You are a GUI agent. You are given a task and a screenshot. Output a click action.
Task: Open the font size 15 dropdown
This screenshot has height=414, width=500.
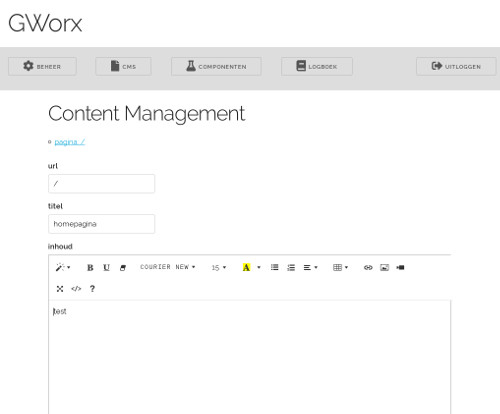point(219,267)
